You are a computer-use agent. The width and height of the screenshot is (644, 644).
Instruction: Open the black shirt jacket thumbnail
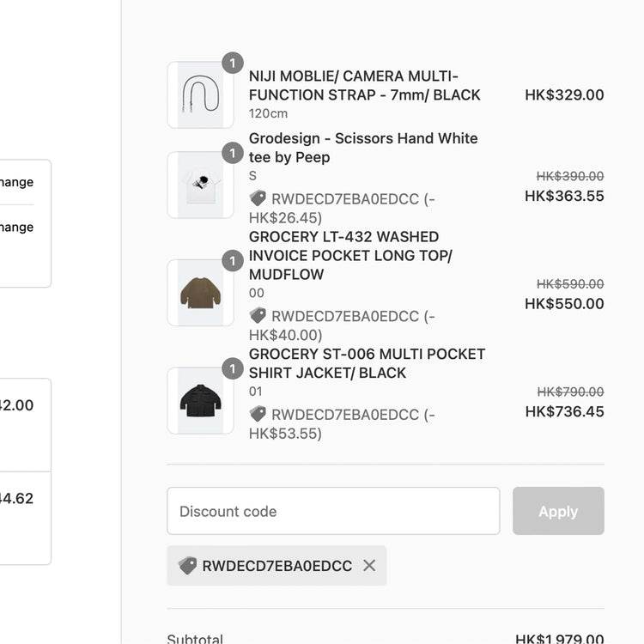(200, 401)
